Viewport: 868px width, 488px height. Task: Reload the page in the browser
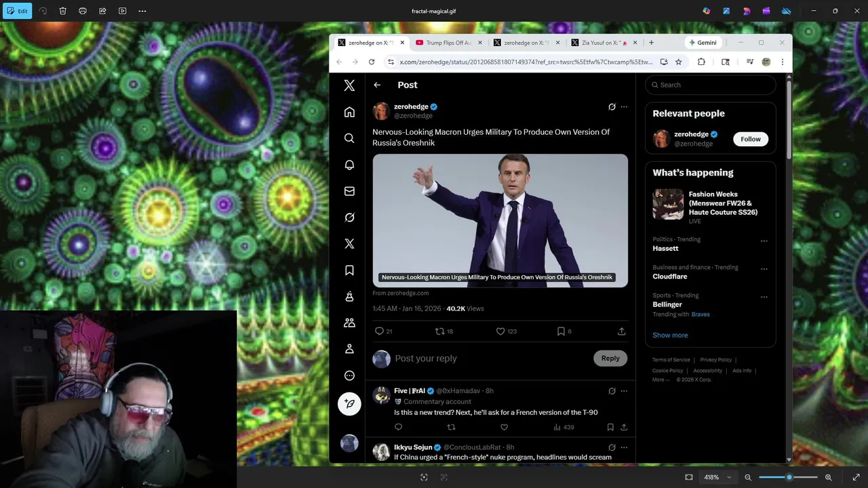[x=372, y=62]
